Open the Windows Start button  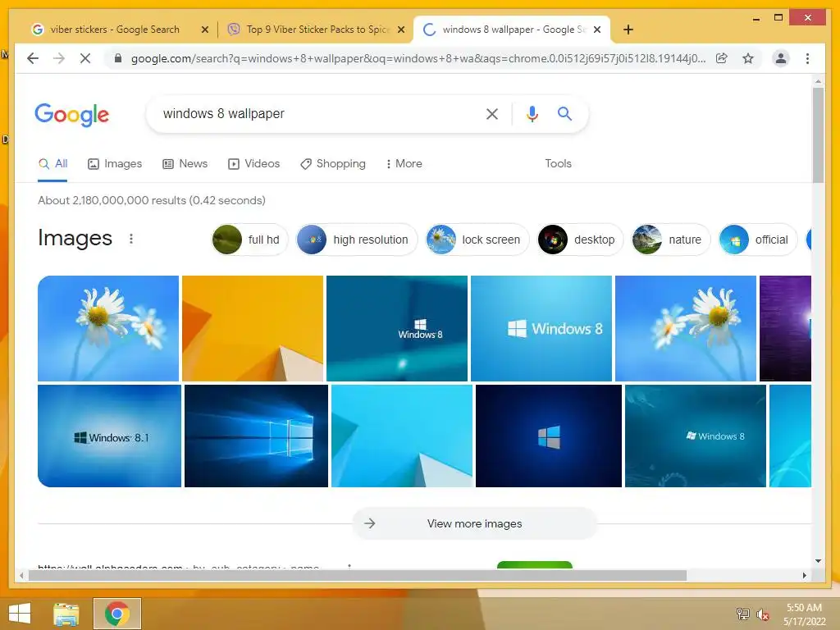coord(20,614)
